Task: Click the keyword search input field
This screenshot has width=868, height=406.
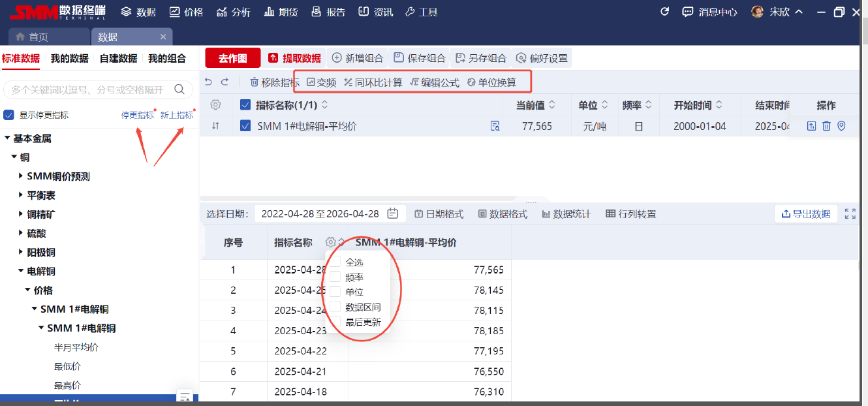Action: [98, 89]
